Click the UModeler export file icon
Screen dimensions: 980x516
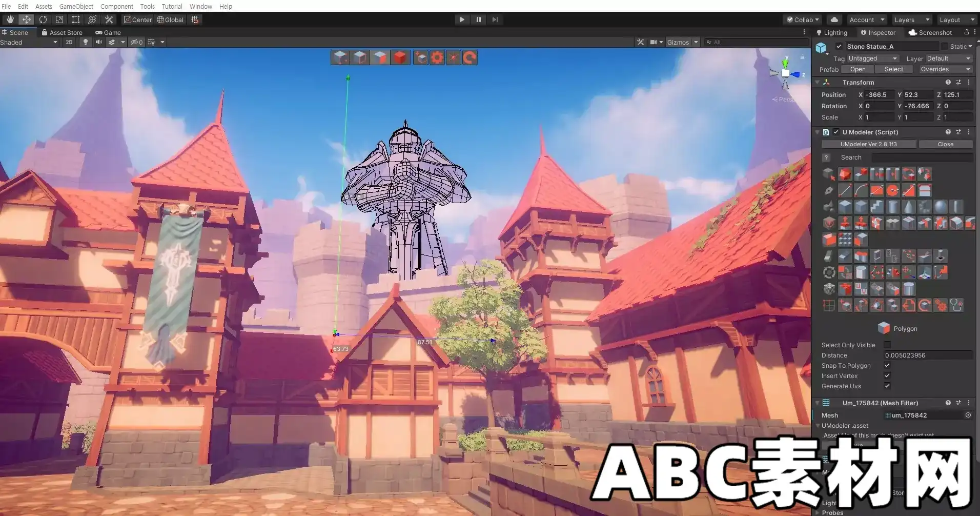pyautogui.click(x=909, y=305)
